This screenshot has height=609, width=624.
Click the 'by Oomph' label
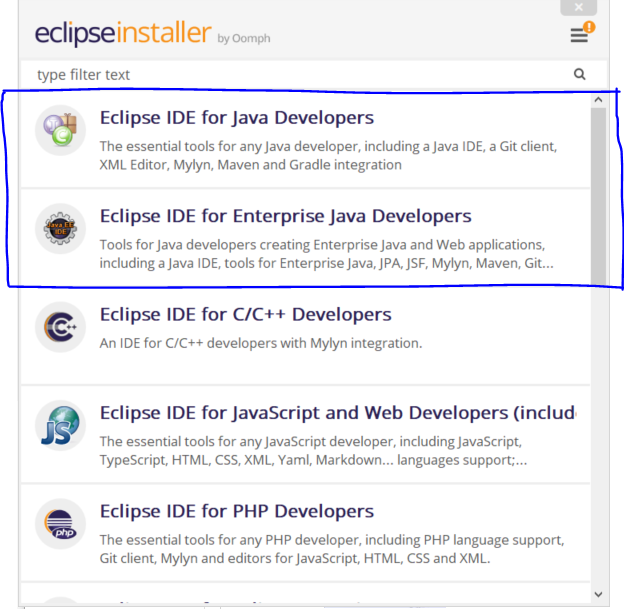[244, 39]
